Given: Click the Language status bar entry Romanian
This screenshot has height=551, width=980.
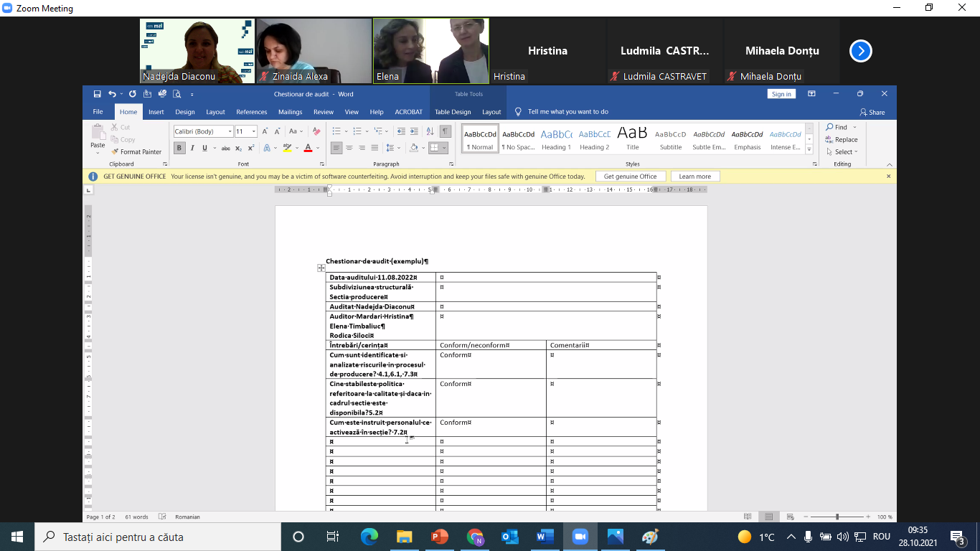Looking at the screenshot, I should coord(188,517).
